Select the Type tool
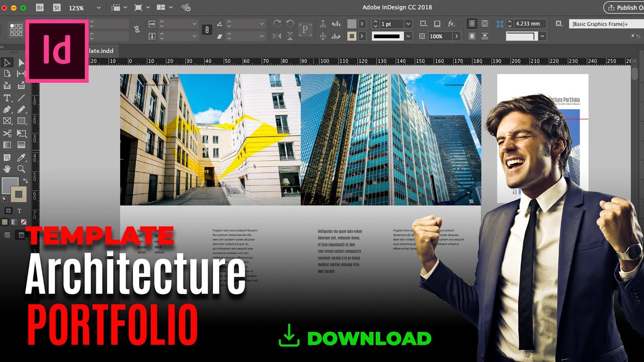644x362 pixels. pyautogui.click(x=7, y=98)
